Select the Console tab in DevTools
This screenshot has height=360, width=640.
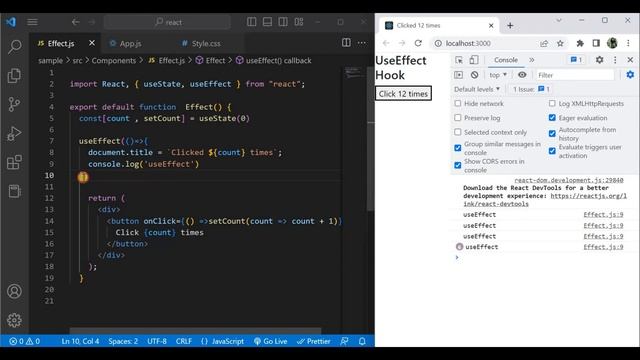[506, 60]
